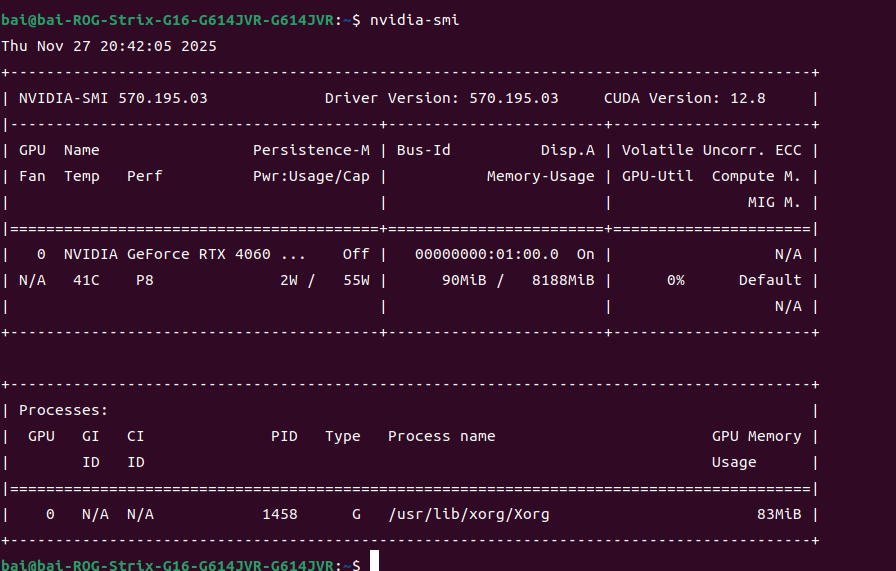This screenshot has height=571, width=896.
Task: Click the Volatile Uncorr. ECC header
Action: point(711,150)
